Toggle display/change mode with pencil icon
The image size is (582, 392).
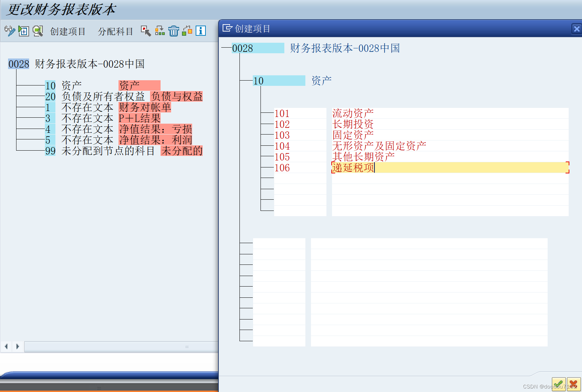[9, 31]
